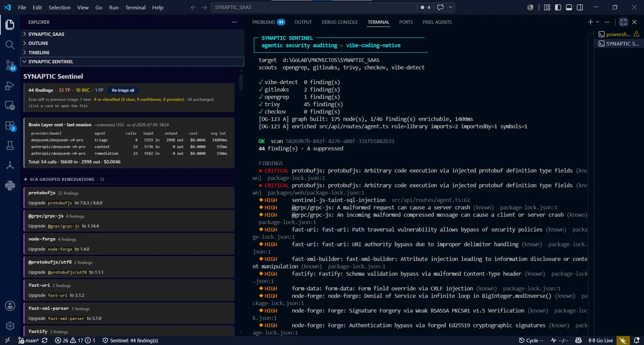Go forward with the right arrow in the title bar
Screen dimensions: 644x345
point(204,7)
